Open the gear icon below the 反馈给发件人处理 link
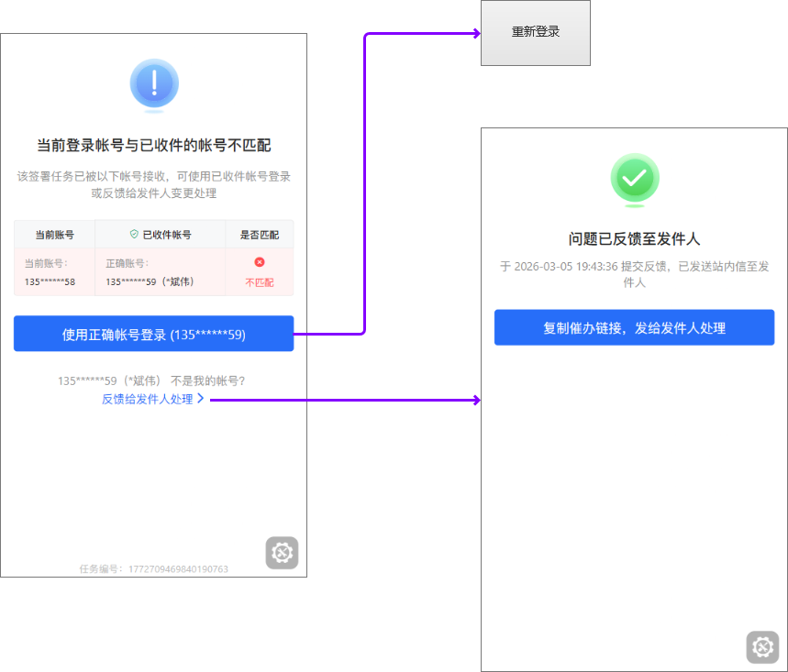The width and height of the screenshot is (788, 672). tap(282, 553)
